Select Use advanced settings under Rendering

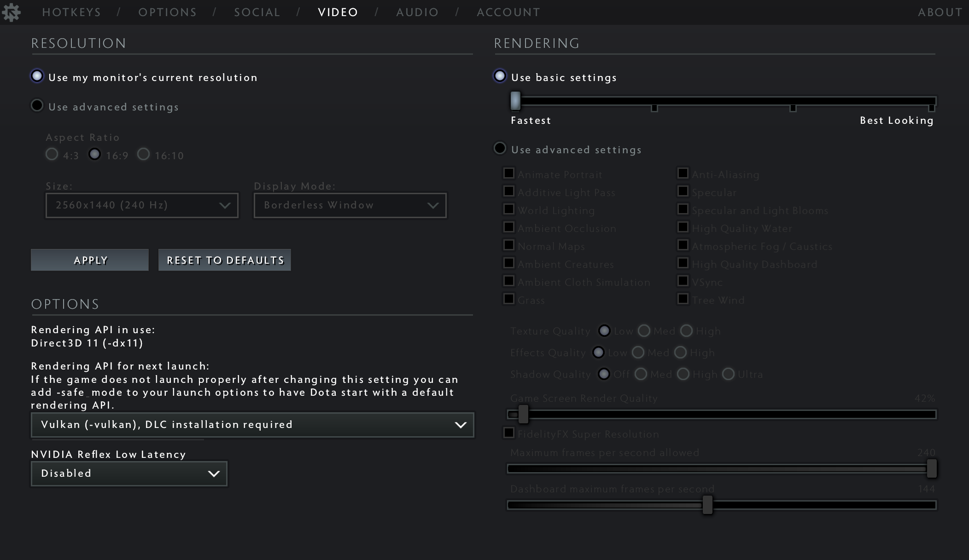click(500, 148)
